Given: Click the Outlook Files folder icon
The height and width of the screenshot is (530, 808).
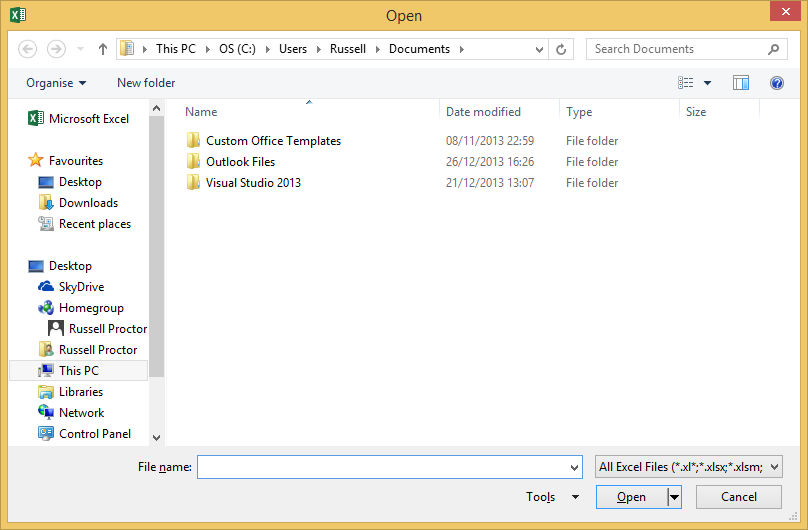Looking at the screenshot, I should (x=193, y=161).
